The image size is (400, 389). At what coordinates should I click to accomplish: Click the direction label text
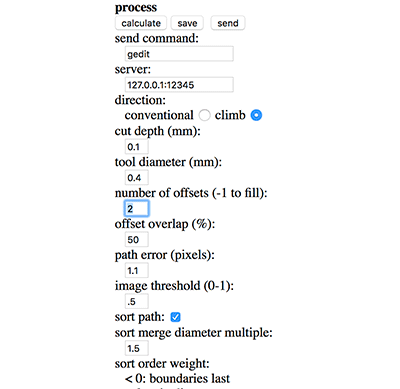[140, 100]
